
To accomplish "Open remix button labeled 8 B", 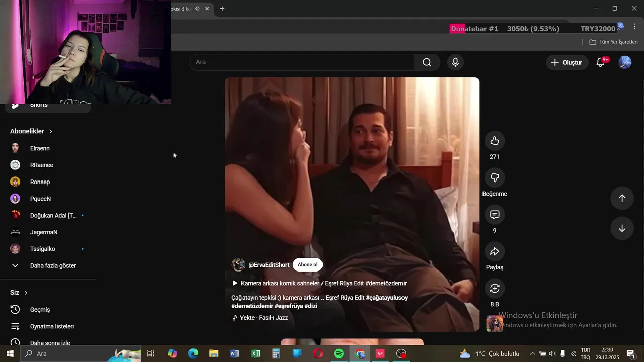I will pyautogui.click(x=495, y=288).
